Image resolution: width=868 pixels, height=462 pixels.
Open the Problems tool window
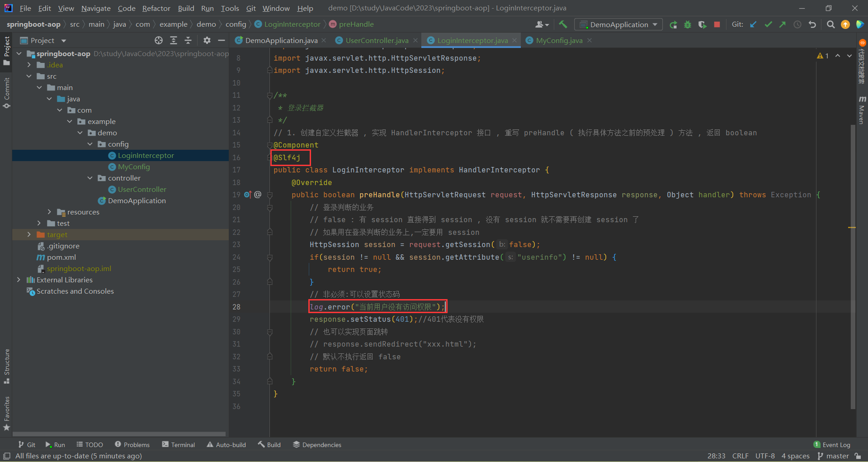click(x=132, y=445)
